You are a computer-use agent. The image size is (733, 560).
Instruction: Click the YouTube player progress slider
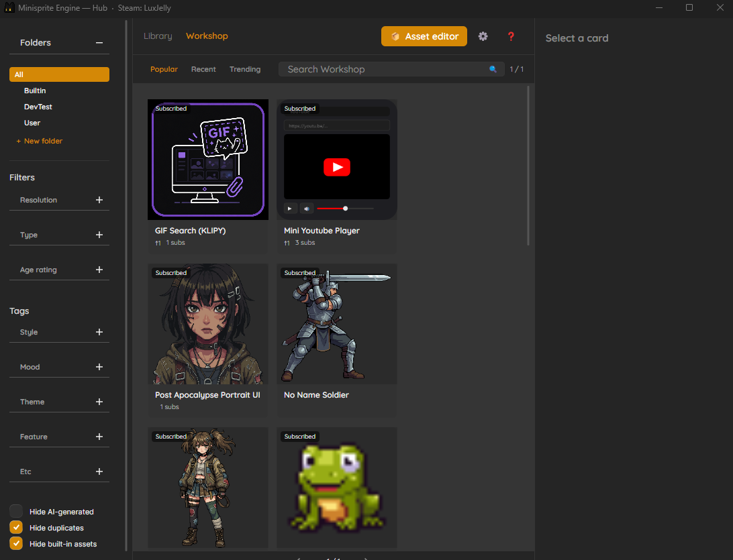346,209
